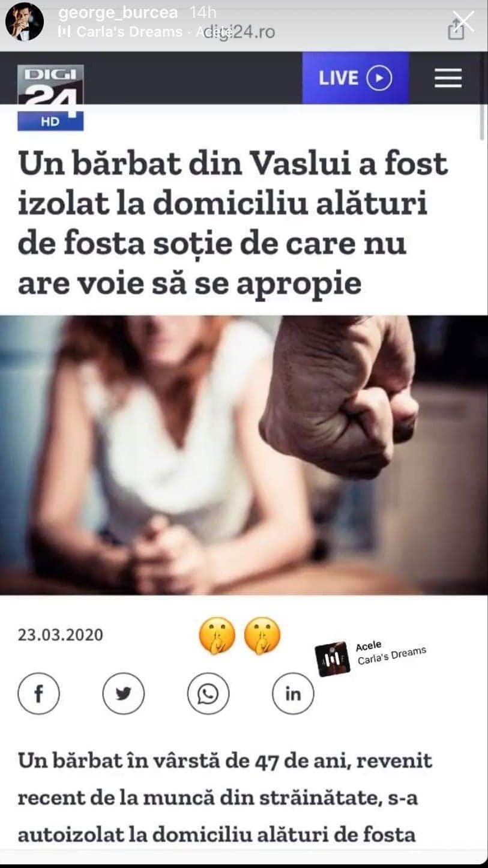Open the hamburger menu
This screenshot has height=868, width=488.
coord(448,78)
